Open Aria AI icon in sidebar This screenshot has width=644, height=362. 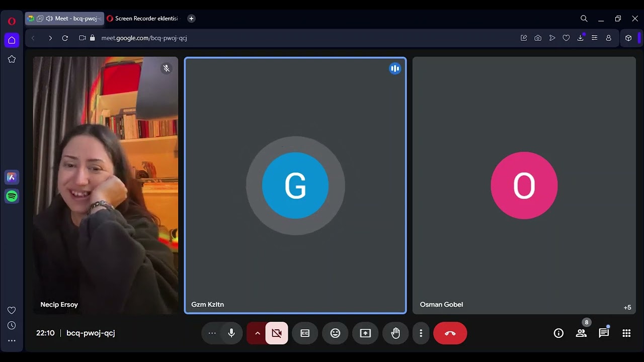click(x=12, y=177)
